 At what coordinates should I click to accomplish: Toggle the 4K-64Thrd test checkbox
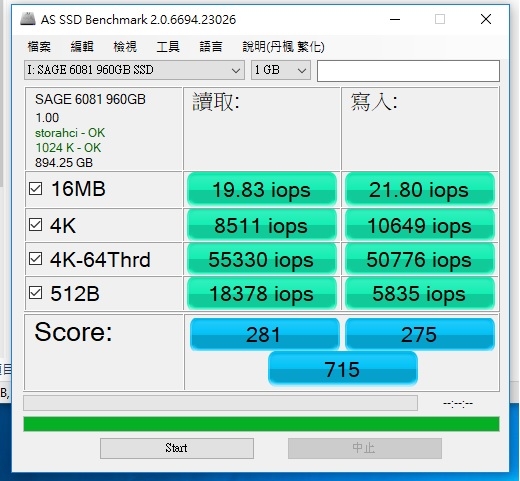[35, 259]
